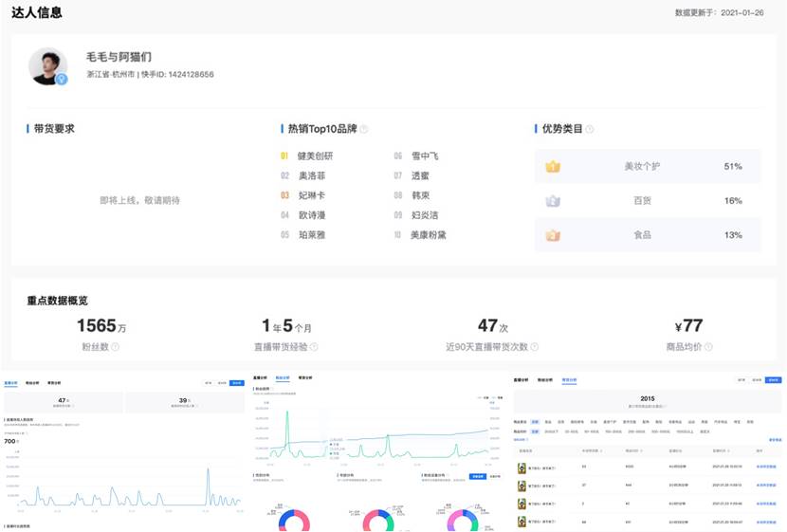Image resolution: width=787 pixels, height=532 pixels.
Task: Click the verified badge on the avatar
Action: click(62, 80)
